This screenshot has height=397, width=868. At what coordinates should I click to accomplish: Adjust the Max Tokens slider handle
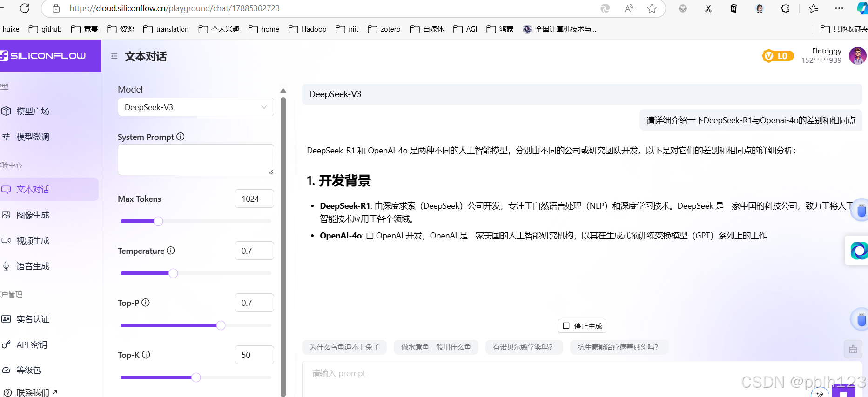158,221
